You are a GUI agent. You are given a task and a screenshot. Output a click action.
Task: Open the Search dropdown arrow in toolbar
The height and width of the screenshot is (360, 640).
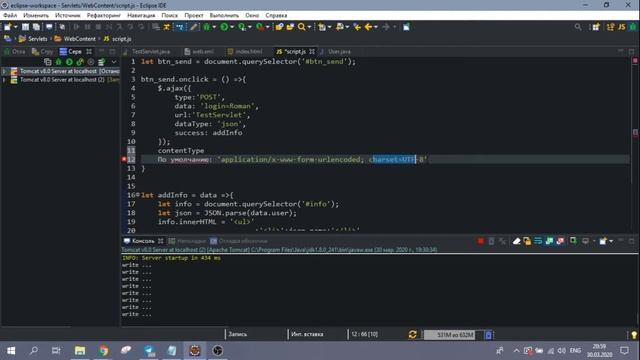click(x=309, y=27)
